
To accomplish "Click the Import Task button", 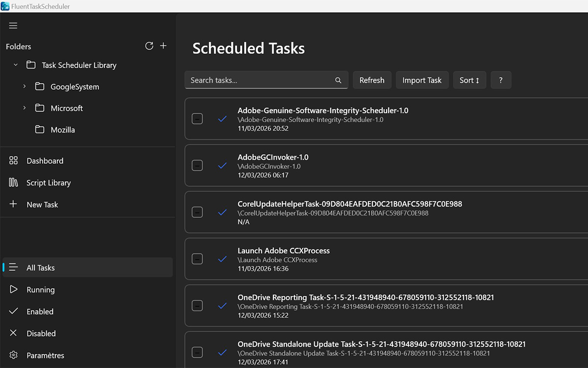I will point(422,80).
